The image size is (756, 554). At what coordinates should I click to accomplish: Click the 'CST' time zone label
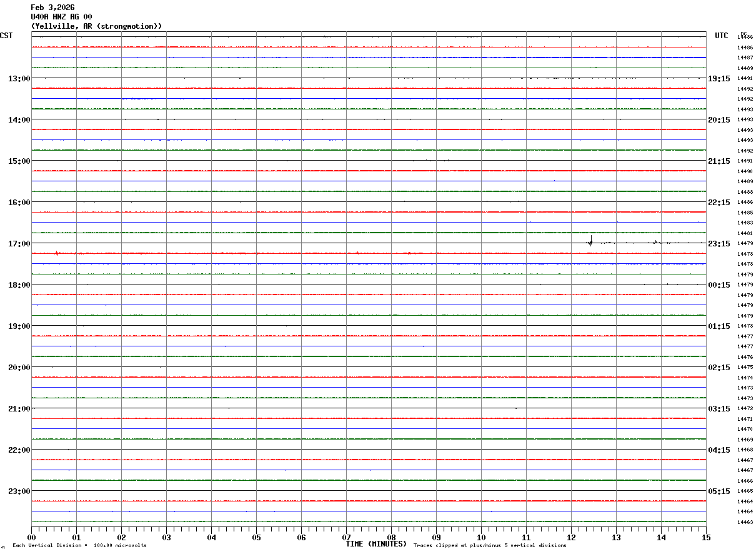coord(6,36)
